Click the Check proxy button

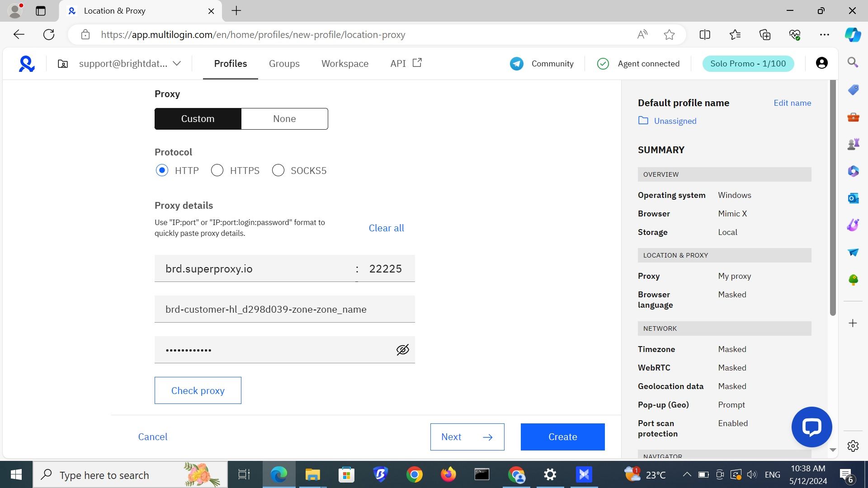point(198,390)
